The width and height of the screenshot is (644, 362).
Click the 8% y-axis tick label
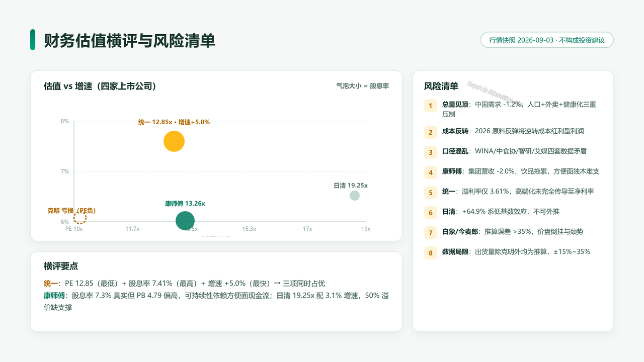[65, 121]
